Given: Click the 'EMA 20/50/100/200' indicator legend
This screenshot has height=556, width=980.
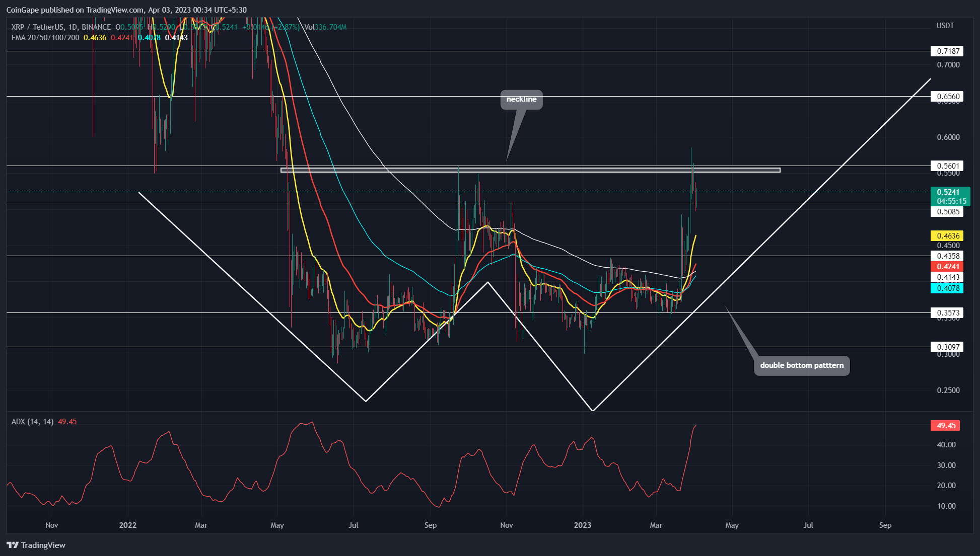Looking at the screenshot, I should 45,38.
